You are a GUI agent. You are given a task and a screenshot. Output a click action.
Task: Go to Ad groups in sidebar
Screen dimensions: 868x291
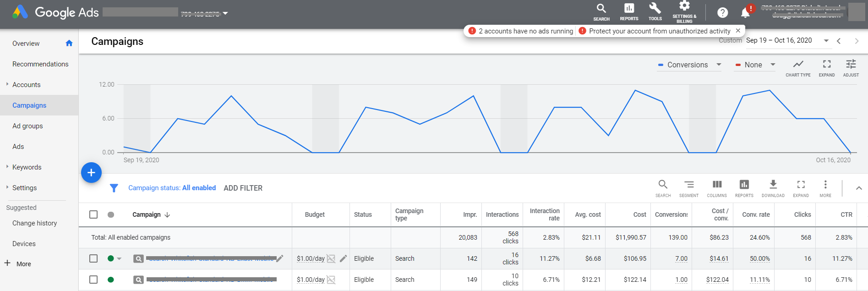27,126
